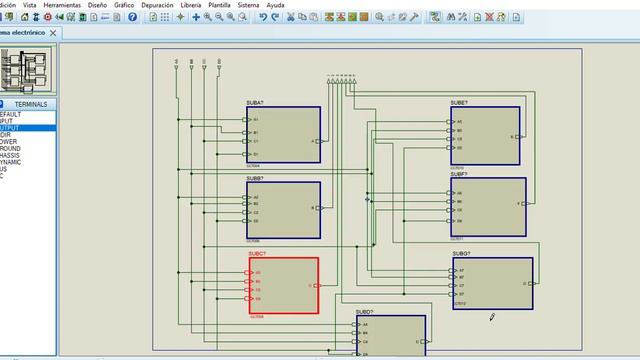Open the Plantilla menu
Viewport: 640px width, 360px height.
[x=219, y=5]
